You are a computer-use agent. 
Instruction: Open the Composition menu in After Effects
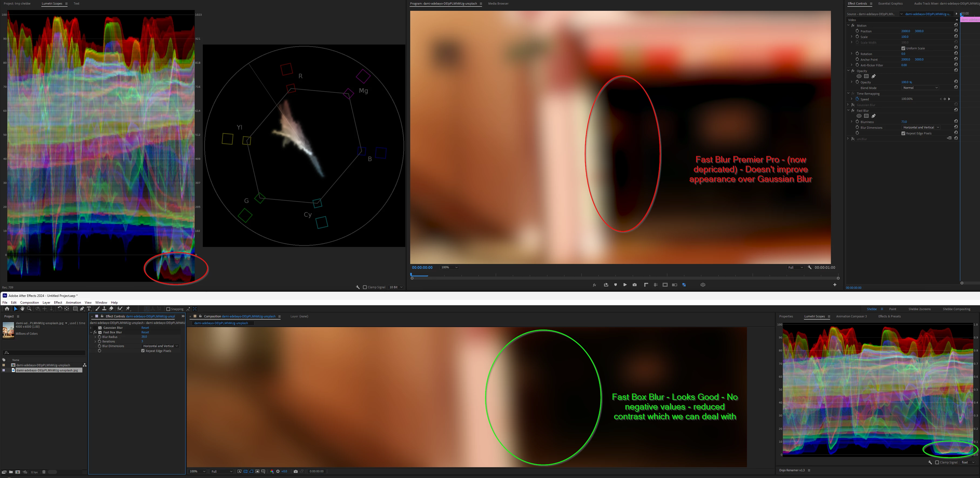pos(29,303)
